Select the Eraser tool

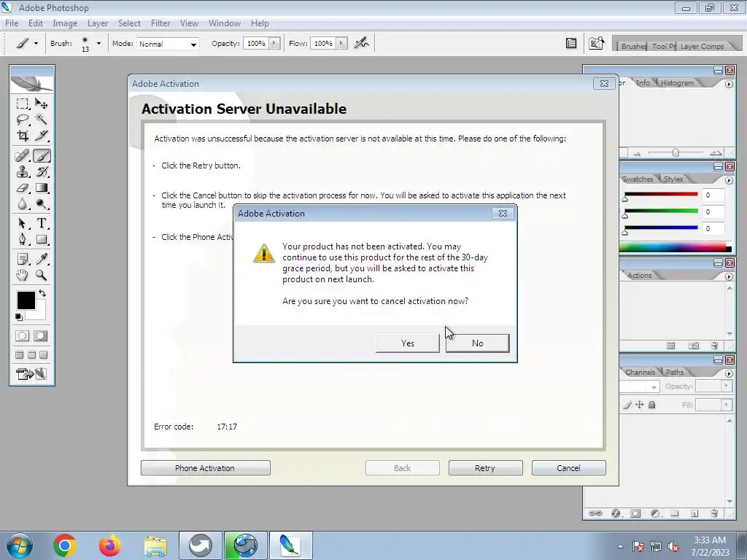(22, 188)
